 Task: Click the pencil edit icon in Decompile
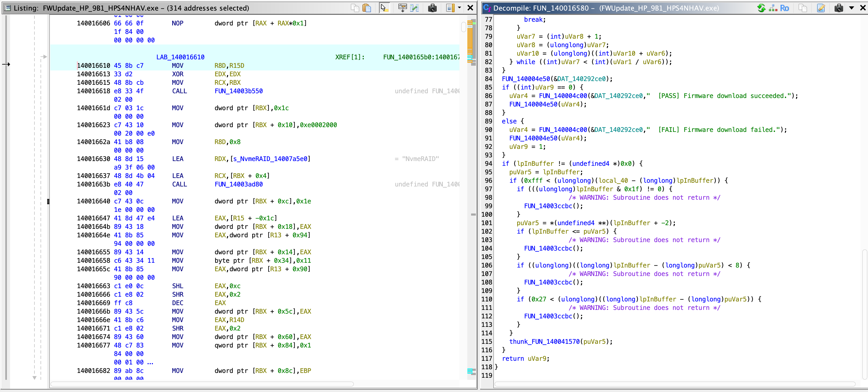[821, 8]
